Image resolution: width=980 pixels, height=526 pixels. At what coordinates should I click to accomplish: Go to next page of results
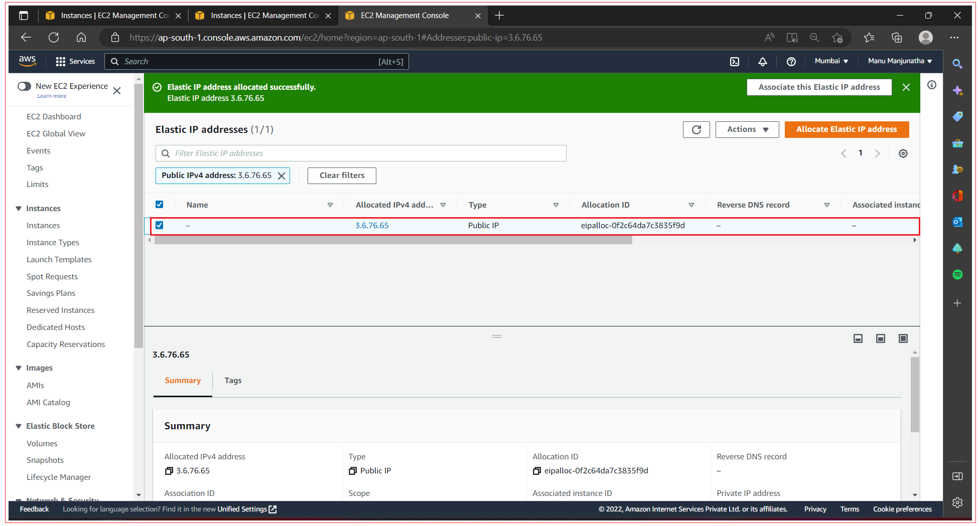pos(877,153)
